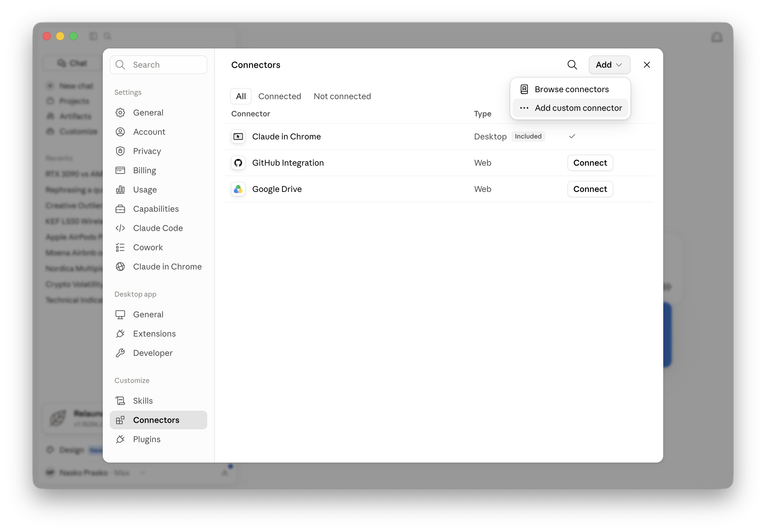Open Skills settings

tap(158, 401)
